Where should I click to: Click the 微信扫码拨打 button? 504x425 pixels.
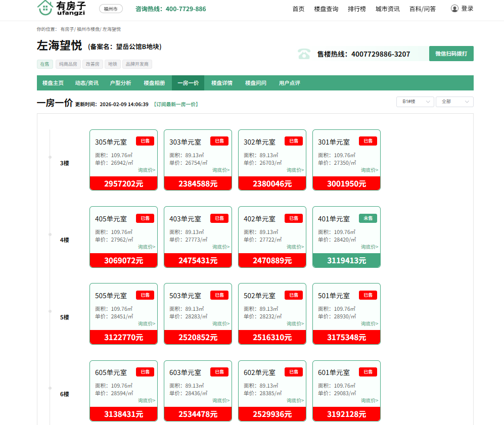click(451, 54)
